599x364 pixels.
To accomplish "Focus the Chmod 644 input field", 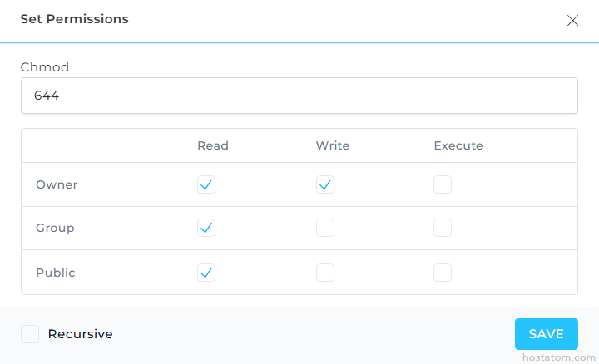I will pyautogui.click(x=299, y=96).
